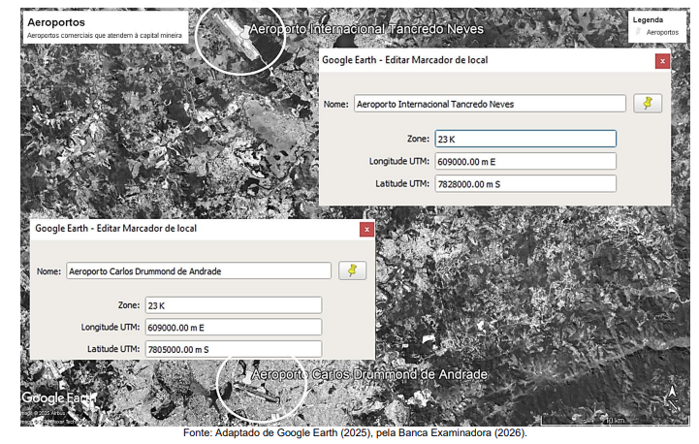Click Aeroportos placemark icon in Legenda box
699x444 pixels.
(x=638, y=32)
